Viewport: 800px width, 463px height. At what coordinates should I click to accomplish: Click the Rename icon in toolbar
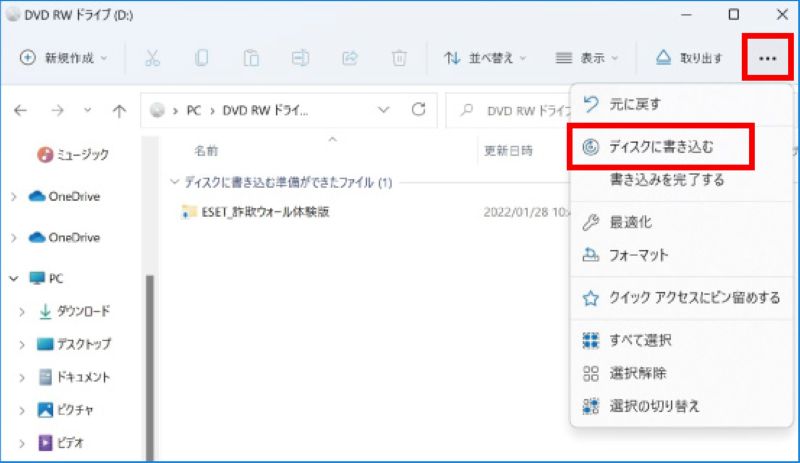(300, 58)
